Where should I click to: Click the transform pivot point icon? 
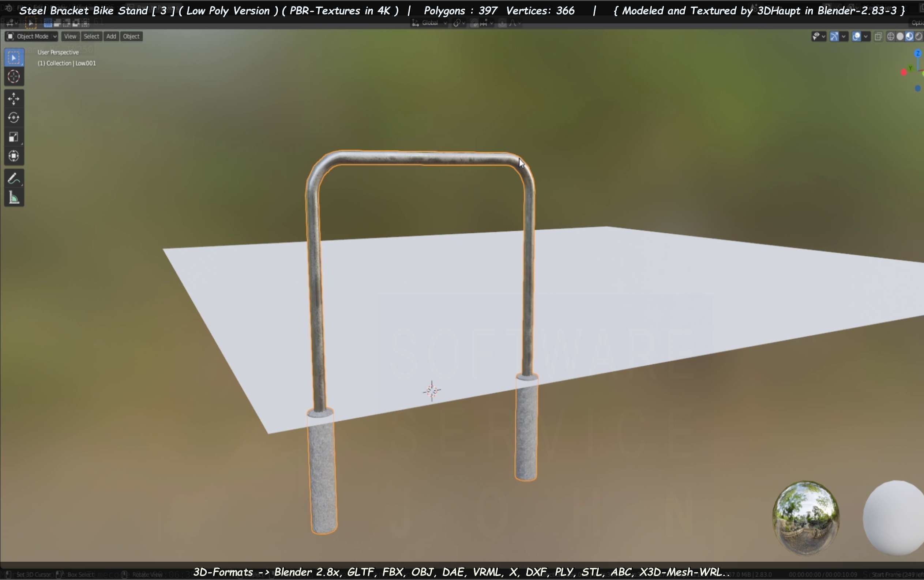click(457, 23)
